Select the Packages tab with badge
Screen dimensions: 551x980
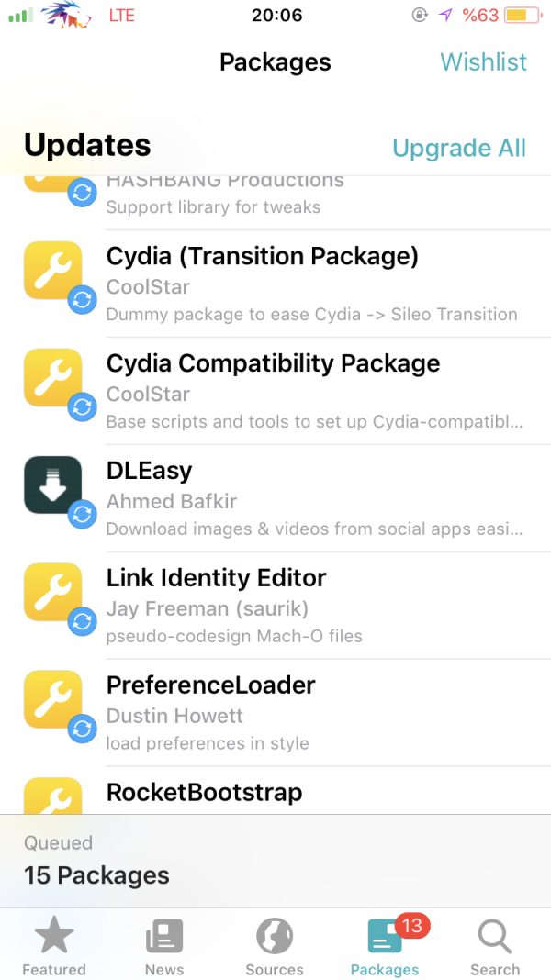click(x=385, y=947)
